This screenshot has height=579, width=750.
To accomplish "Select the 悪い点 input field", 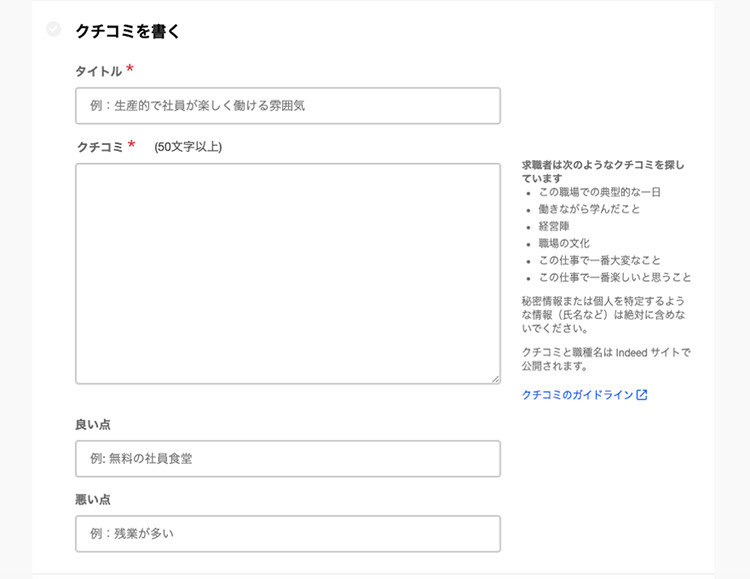I will (x=287, y=534).
